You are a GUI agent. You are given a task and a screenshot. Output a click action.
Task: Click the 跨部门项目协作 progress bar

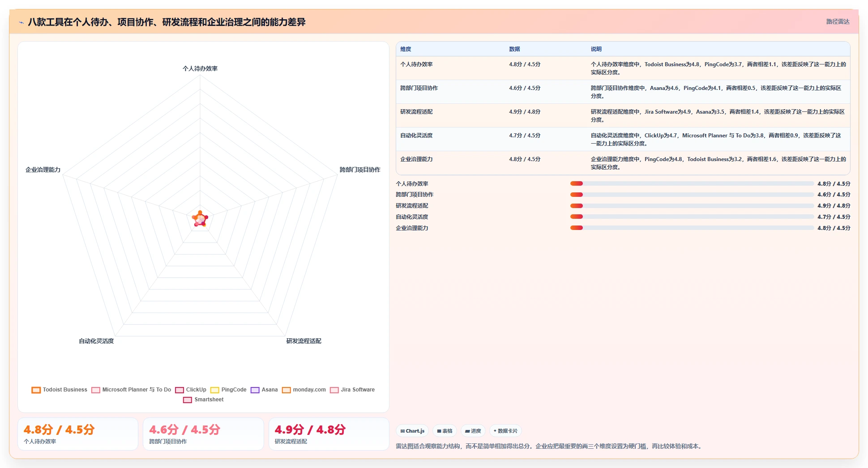pyautogui.click(x=692, y=195)
